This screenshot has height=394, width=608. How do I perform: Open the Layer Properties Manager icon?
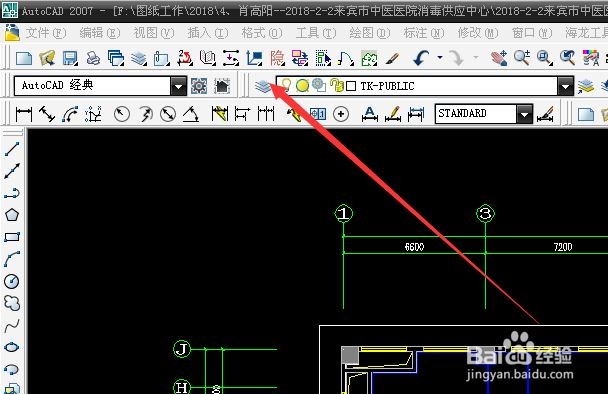tap(263, 86)
